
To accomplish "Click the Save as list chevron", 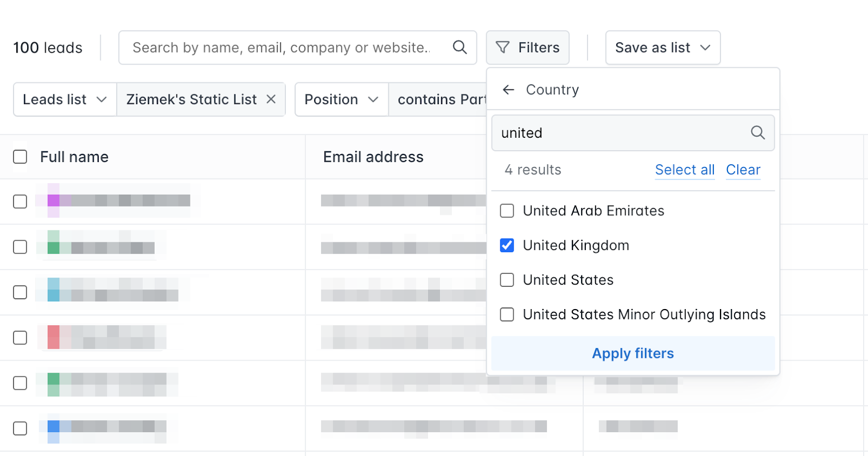I will pyautogui.click(x=705, y=48).
